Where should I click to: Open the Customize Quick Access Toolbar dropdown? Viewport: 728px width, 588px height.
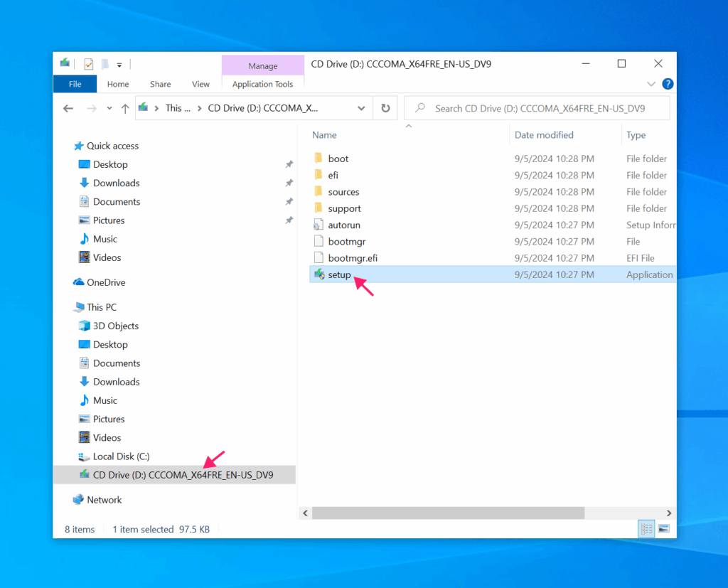(x=119, y=65)
